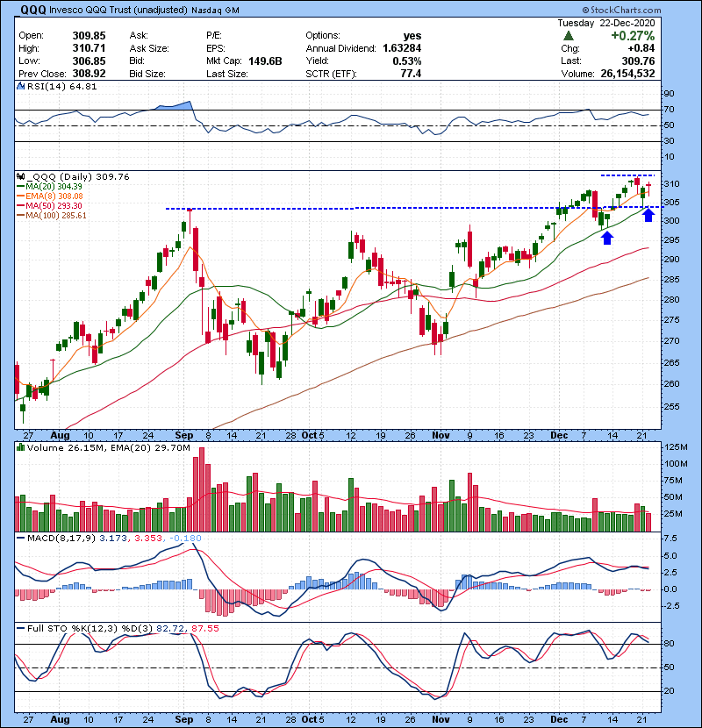Click the "MACD(8,17,9)" indicator label

click(x=61, y=539)
